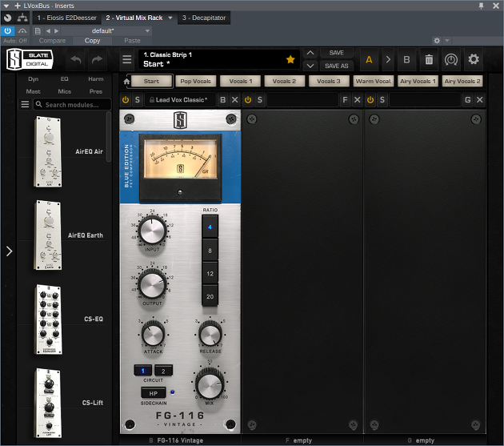
Task: Click the pin icon in Inserts title bar
Action: [481, 6]
